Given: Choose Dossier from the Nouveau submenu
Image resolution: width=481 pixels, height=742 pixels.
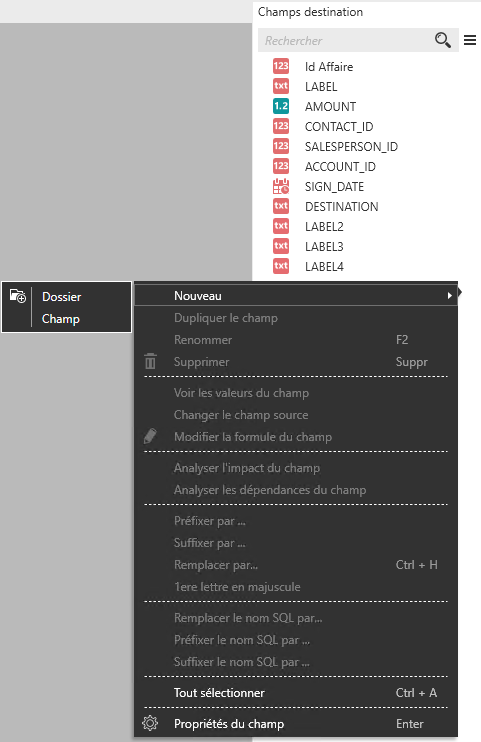Looking at the screenshot, I should (62, 297).
